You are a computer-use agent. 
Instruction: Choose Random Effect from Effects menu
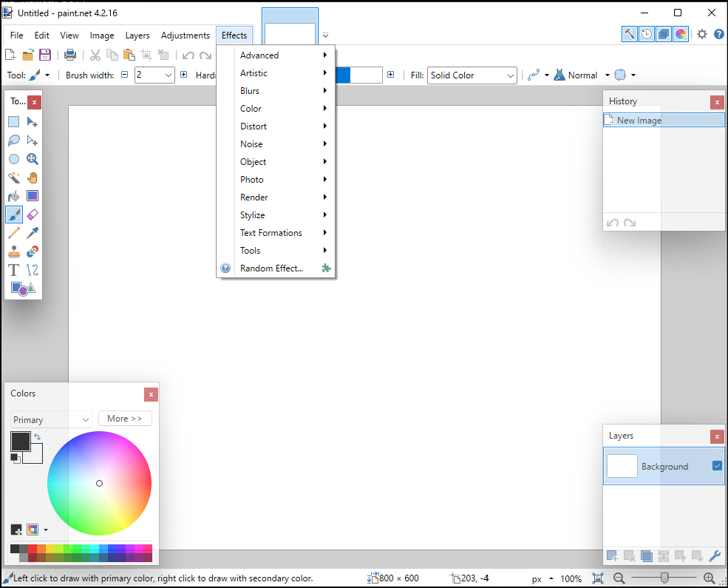tap(271, 268)
